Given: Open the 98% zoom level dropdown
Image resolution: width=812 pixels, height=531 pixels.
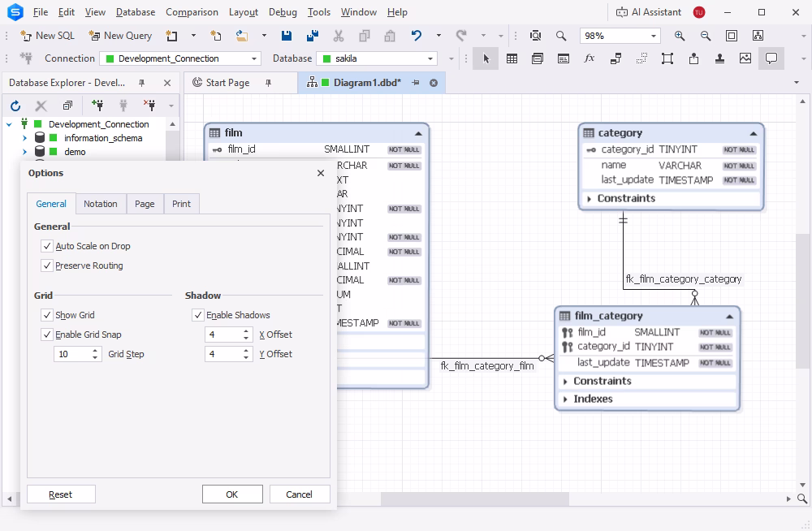Looking at the screenshot, I should [x=654, y=36].
